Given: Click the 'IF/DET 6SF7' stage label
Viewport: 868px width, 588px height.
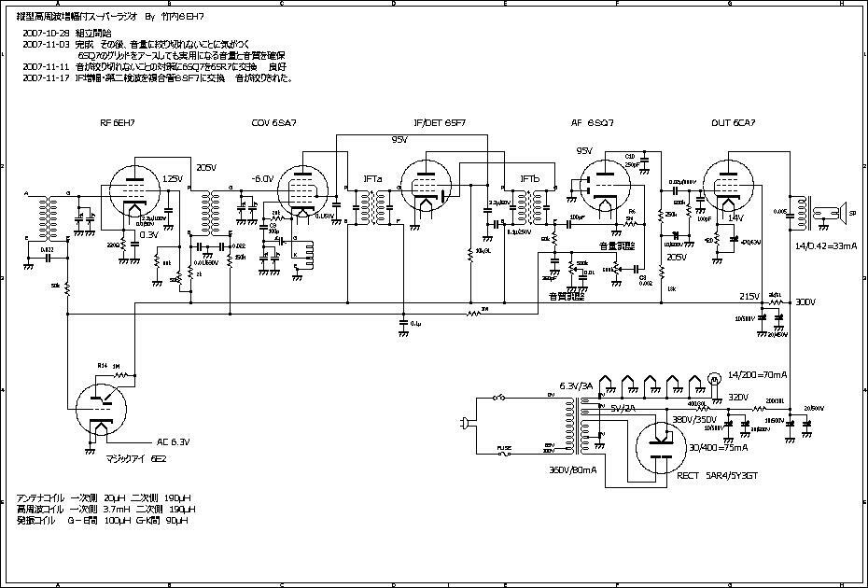Looking at the screenshot, I should pyautogui.click(x=440, y=123).
